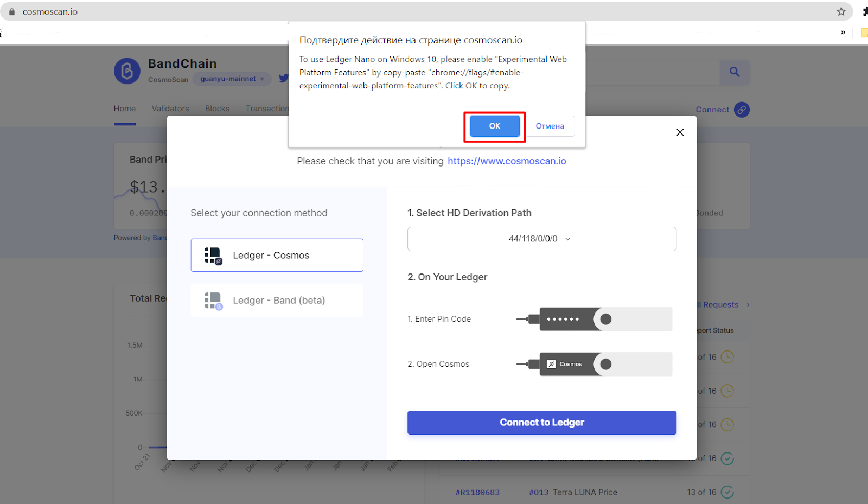Click the "1.5M" chart axis label
Image resolution: width=868 pixels, height=504 pixels.
coord(135,345)
